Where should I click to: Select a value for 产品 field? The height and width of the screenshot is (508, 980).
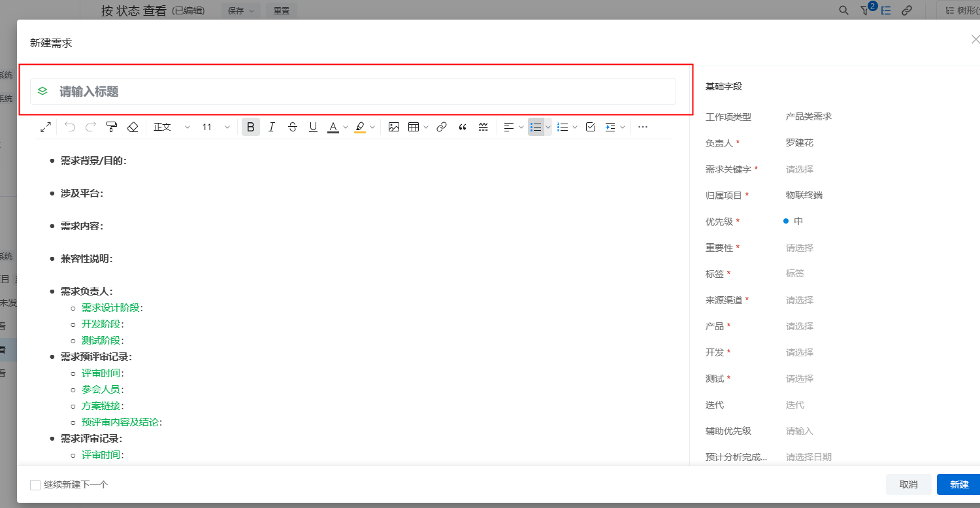point(800,326)
